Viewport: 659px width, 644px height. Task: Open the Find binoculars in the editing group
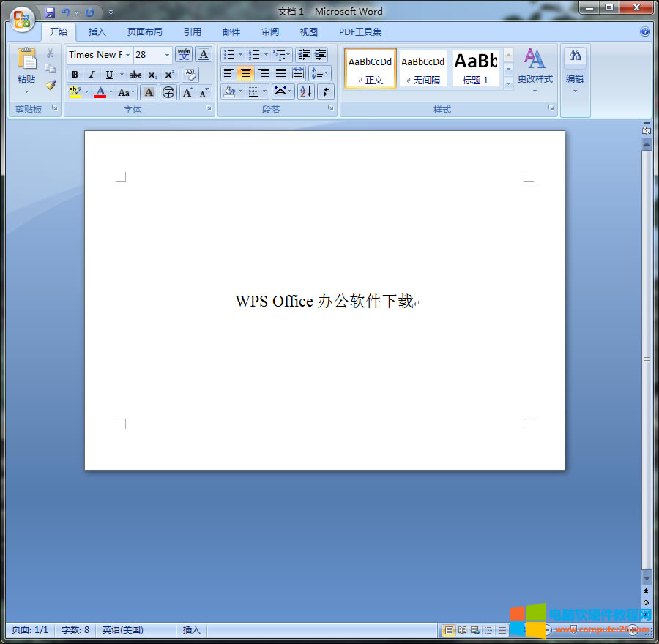pos(575,56)
